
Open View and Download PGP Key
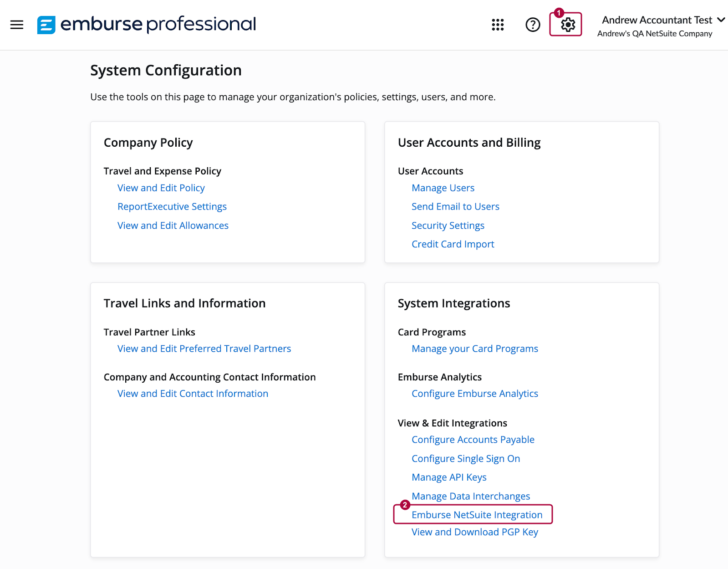475,532
